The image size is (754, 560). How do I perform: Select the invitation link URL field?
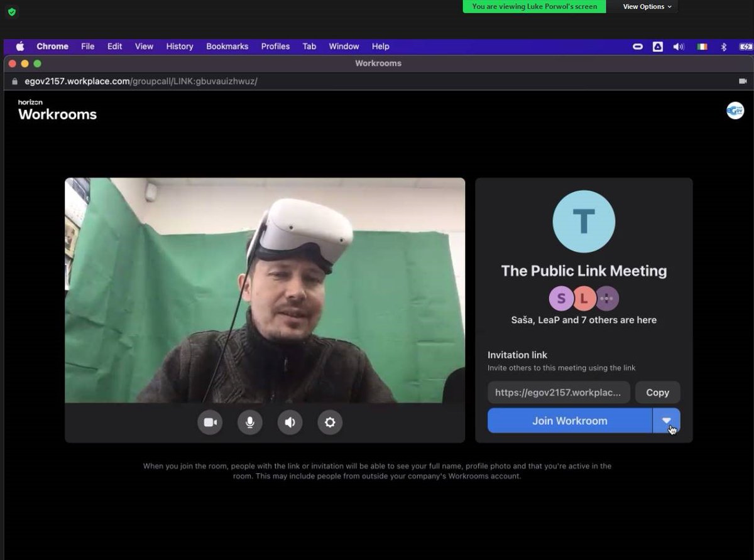click(x=559, y=392)
